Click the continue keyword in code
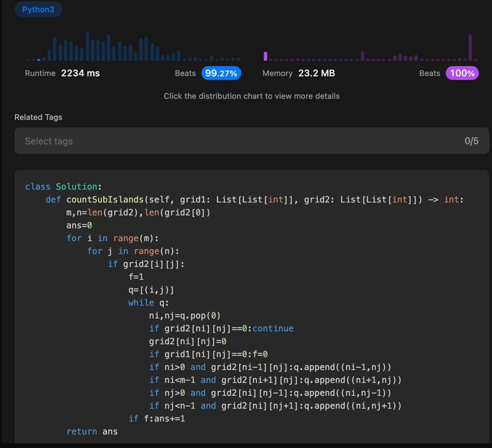This screenshot has height=448, width=492. [x=273, y=328]
